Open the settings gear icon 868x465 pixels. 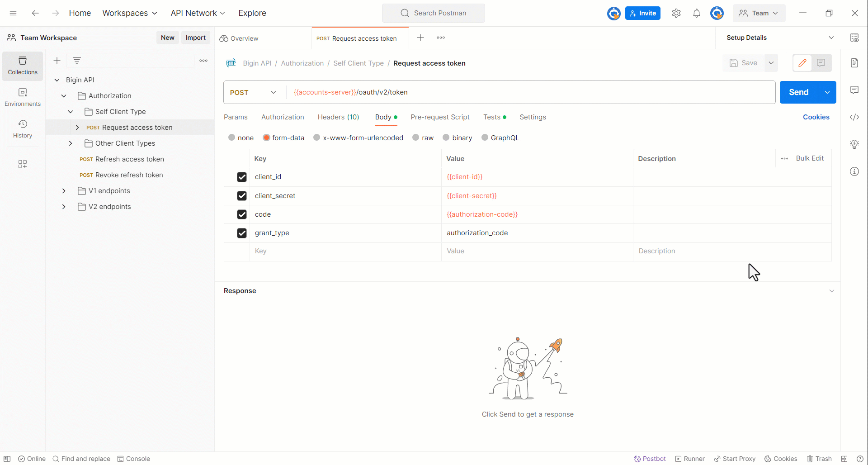676,13
